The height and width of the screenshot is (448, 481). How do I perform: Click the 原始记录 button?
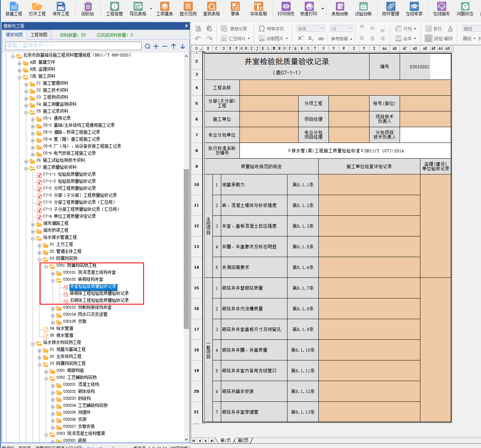point(234,29)
